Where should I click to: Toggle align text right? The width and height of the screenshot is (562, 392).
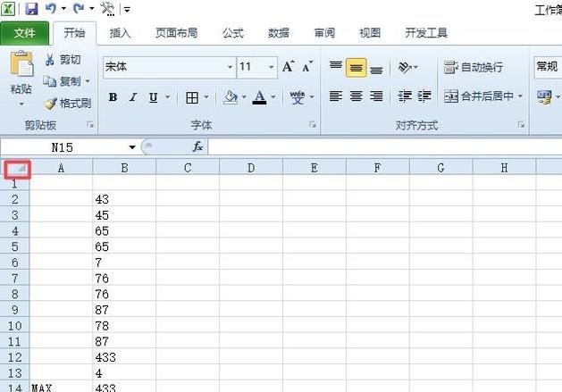(x=376, y=96)
